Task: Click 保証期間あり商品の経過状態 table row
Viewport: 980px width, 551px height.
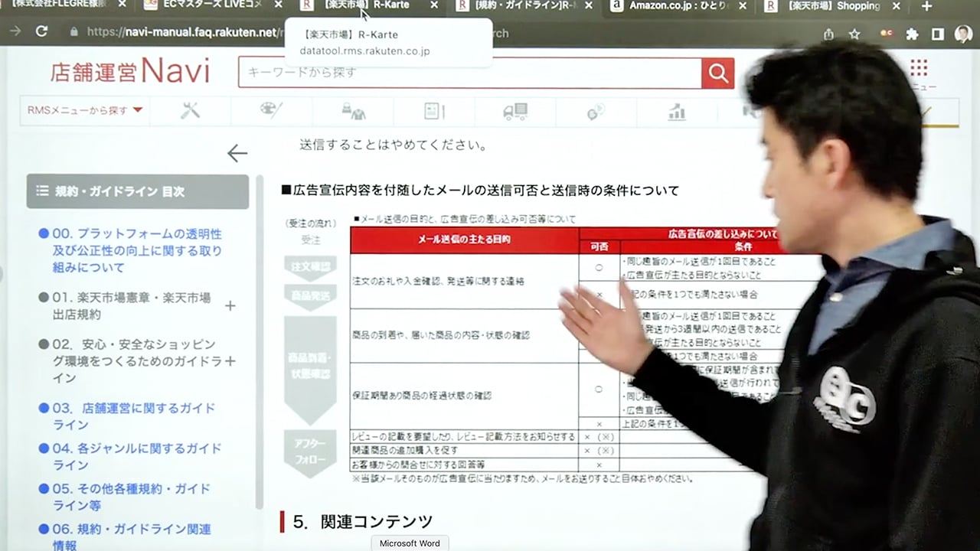Action: (465, 396)
